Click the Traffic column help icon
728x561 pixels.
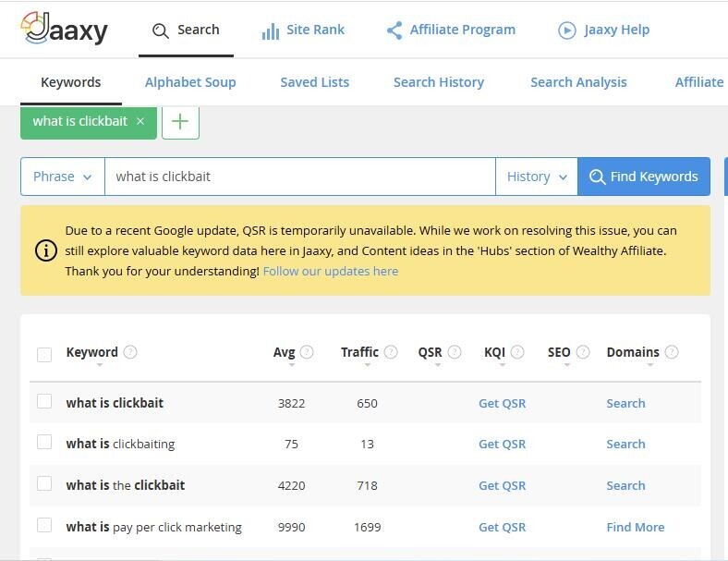coord(391,352)
